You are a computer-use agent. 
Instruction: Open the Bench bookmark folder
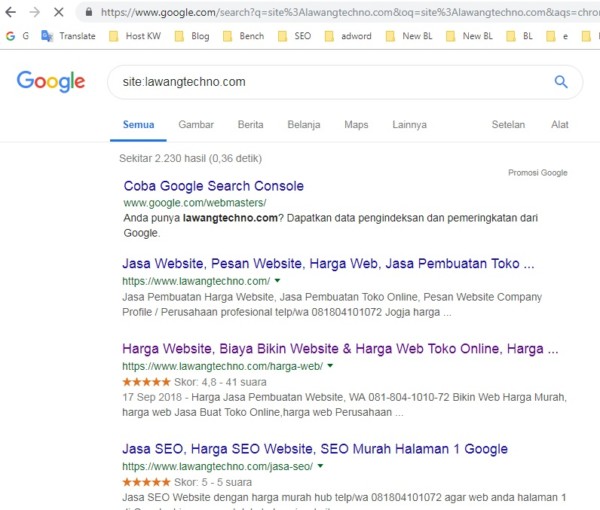coord(244,36)
